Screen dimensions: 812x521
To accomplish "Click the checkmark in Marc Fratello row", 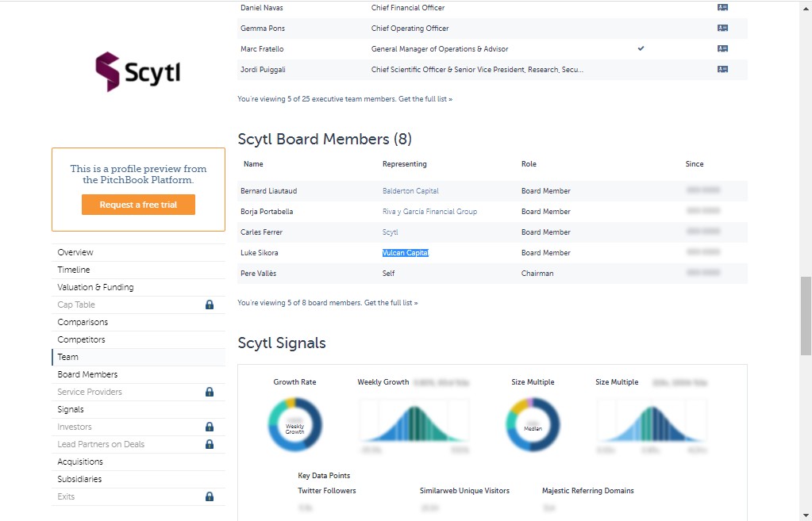I will pyautogui.click(x=641, y=48).
